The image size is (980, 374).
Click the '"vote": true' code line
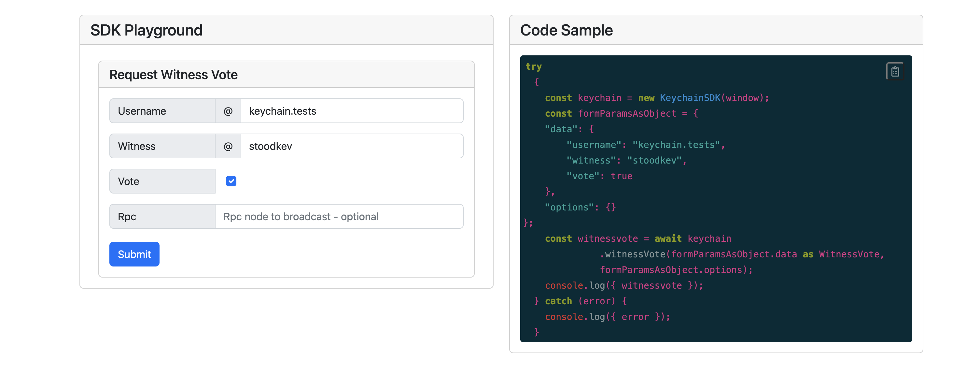coord(599,176)
